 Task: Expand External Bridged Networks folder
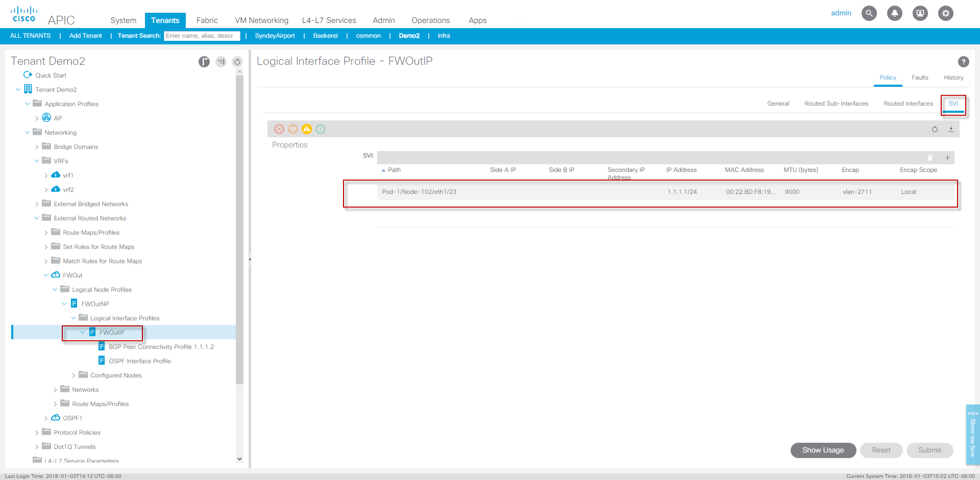(x=37, y=204)
